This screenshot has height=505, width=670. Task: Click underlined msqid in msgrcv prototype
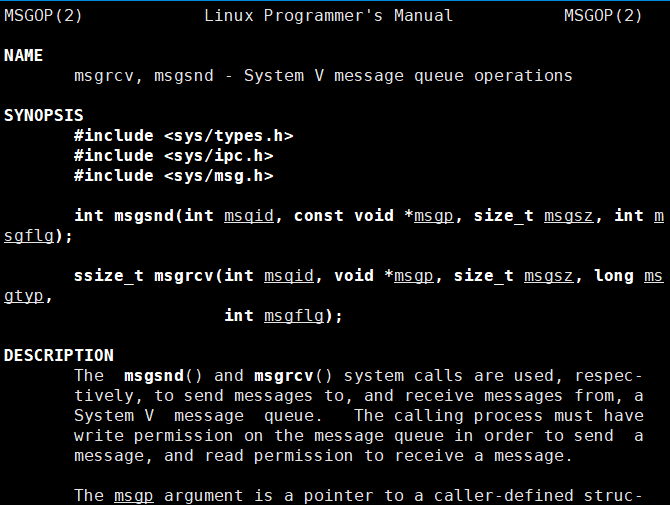[289, 276]
